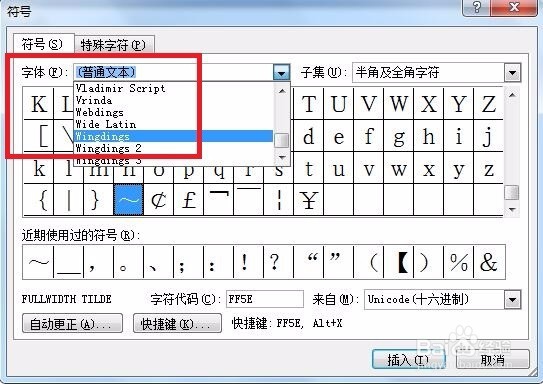Select the lowercase k symbol cell

point(38,169)
